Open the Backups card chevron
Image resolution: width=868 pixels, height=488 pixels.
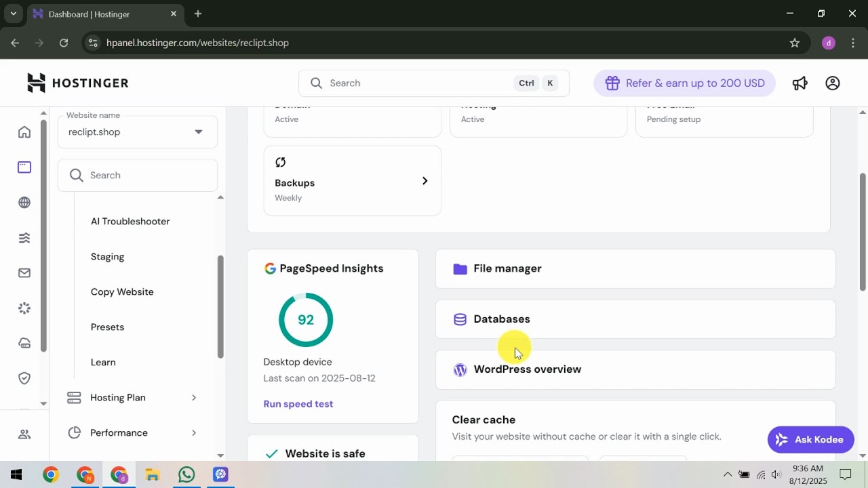pos(425,181)
